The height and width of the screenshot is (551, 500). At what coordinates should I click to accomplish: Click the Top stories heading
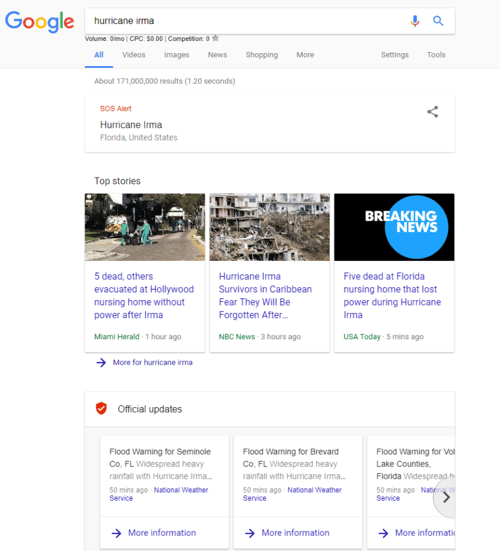[117, 181]
